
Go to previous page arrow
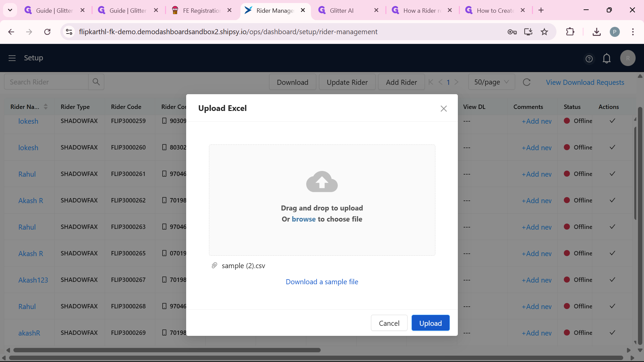click(x=440, y=82)
